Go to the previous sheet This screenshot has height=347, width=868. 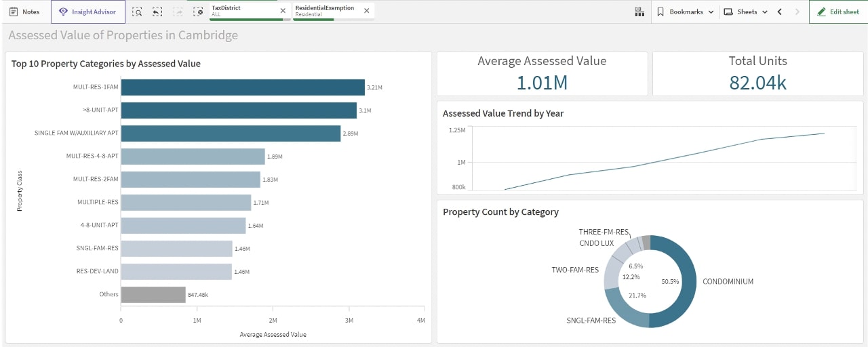pos(780,12)
